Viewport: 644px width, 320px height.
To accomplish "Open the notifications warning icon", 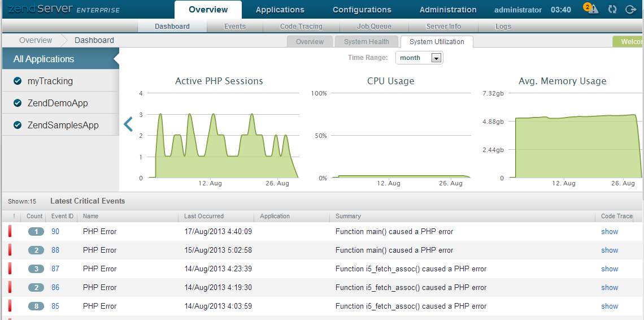I will click(x=591, y=8).
